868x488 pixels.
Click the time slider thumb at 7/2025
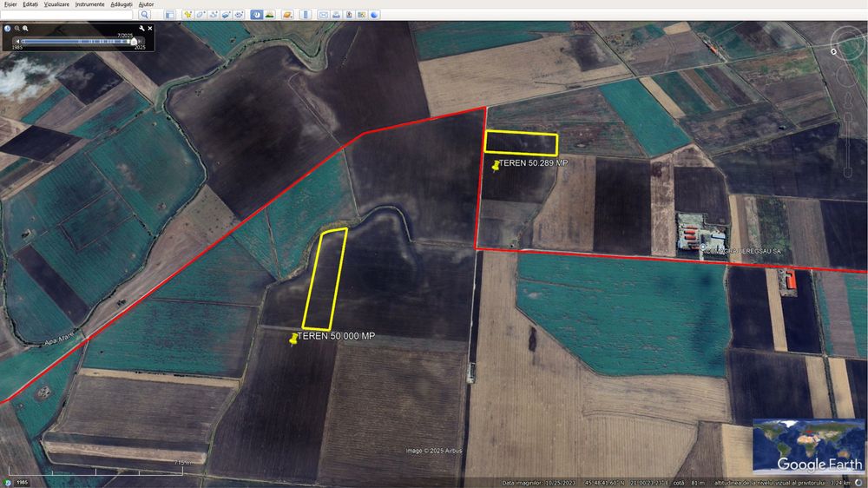coord(134,42)
